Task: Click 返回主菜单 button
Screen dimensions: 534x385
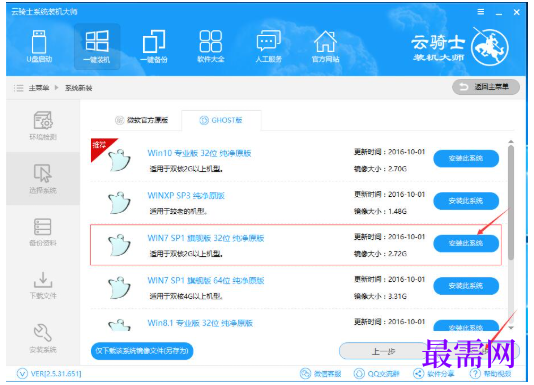Action: pos(486,87)
